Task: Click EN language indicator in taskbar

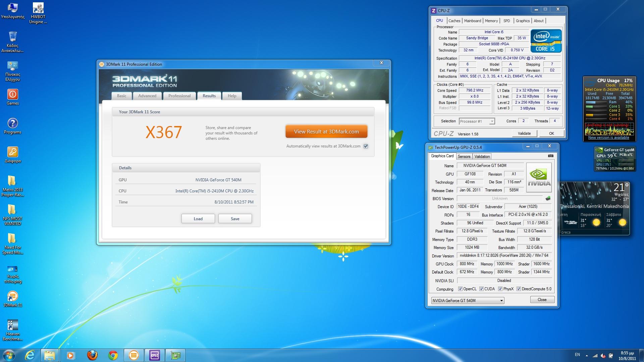Action: (x=577, y=355)
